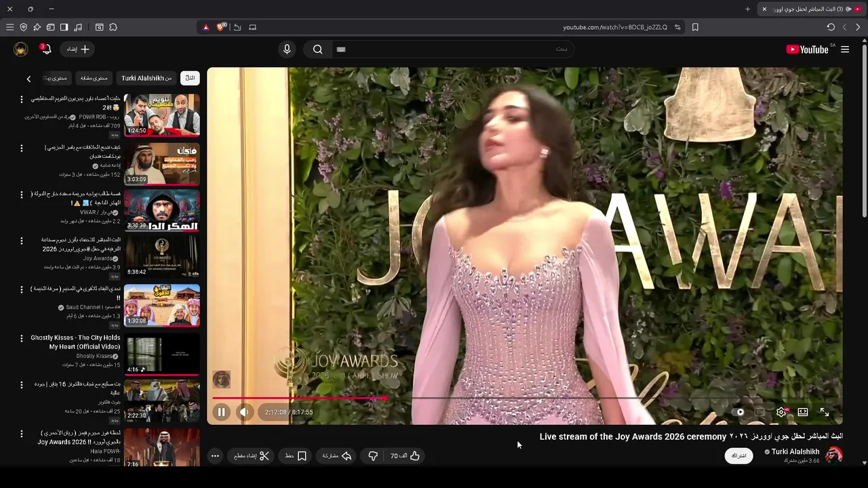Pause the video with the pause button
This screenshot has height=488, width=868.
(221, 412)
